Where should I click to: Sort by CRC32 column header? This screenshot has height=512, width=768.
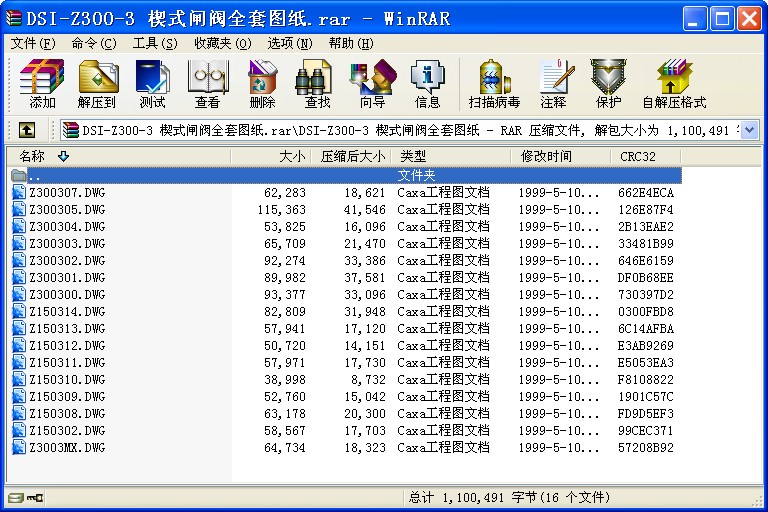tap(646, 156)
